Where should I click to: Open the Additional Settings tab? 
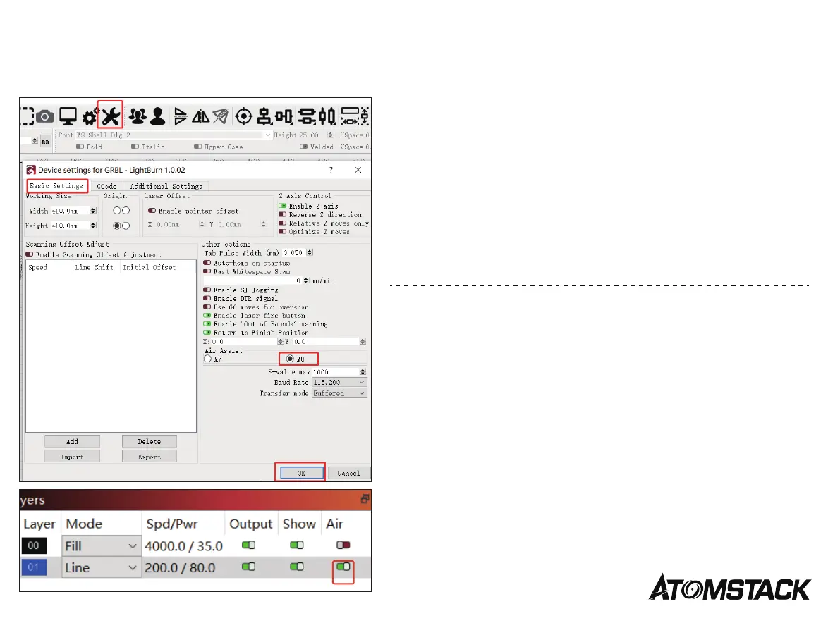pyautogui.click(x=166, y=186)
